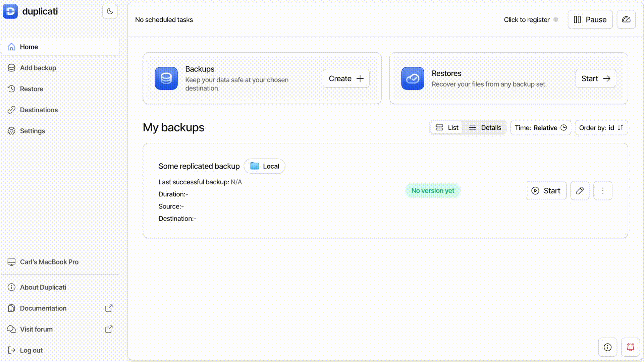Go to the Restore sidebar item

(60, 89)
